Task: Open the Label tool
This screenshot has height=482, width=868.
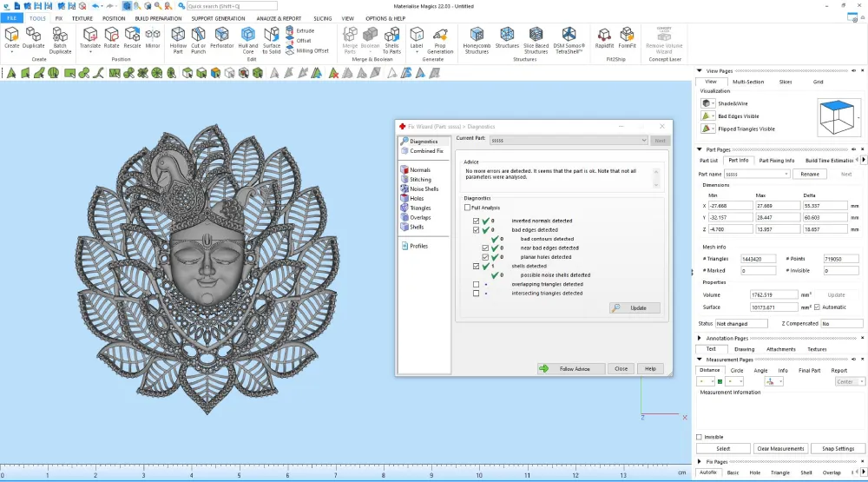Action: pyautogui.click(x=417, y=37)
